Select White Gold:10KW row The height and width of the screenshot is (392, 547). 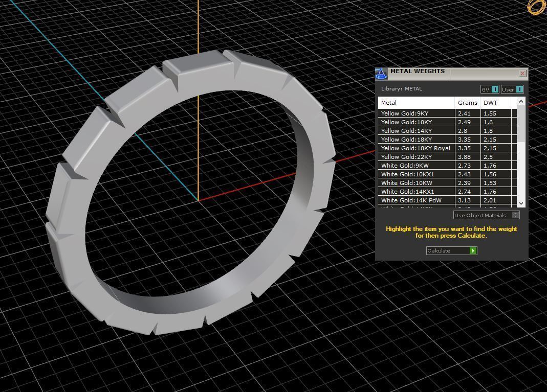[x=447, y=183]
